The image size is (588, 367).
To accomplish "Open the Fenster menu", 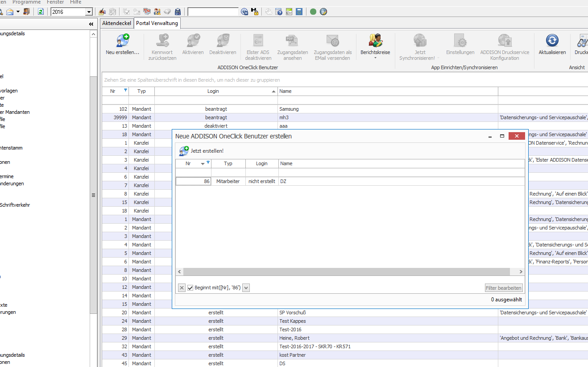I will [55, 2].
